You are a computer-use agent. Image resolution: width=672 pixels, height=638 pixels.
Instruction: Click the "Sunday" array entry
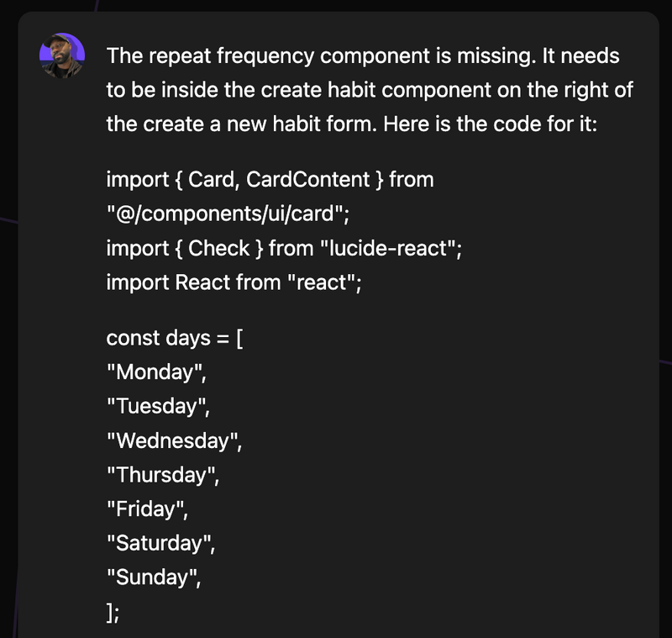154,577
